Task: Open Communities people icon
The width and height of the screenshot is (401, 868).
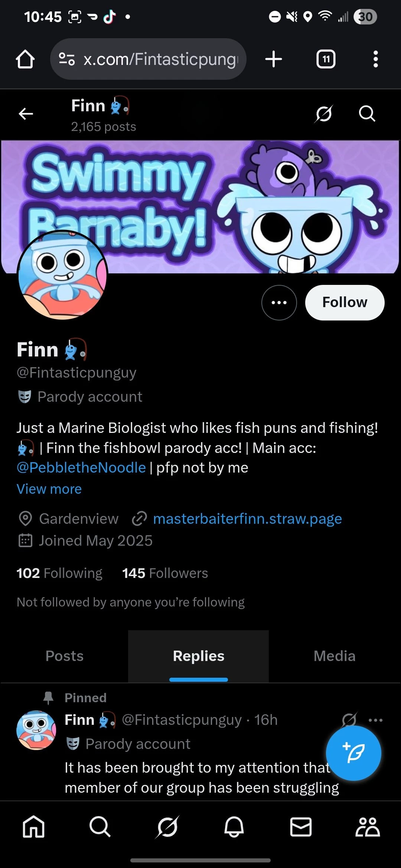Action: pos(368,827)
